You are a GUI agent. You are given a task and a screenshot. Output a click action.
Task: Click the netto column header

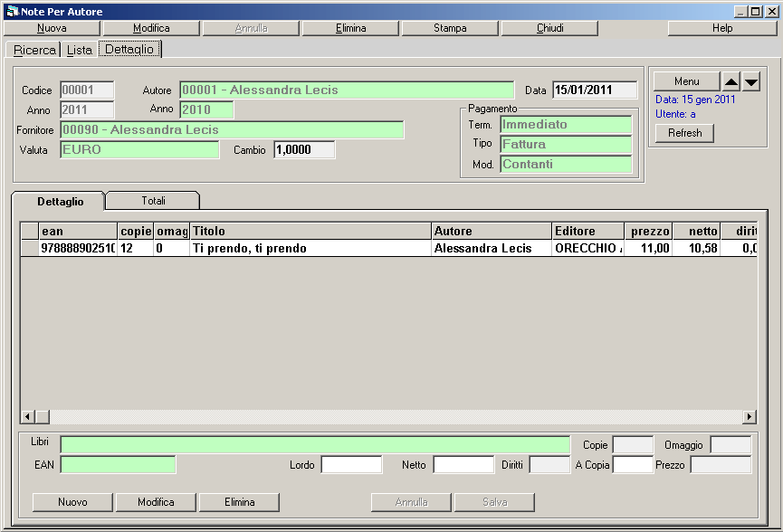697,231
